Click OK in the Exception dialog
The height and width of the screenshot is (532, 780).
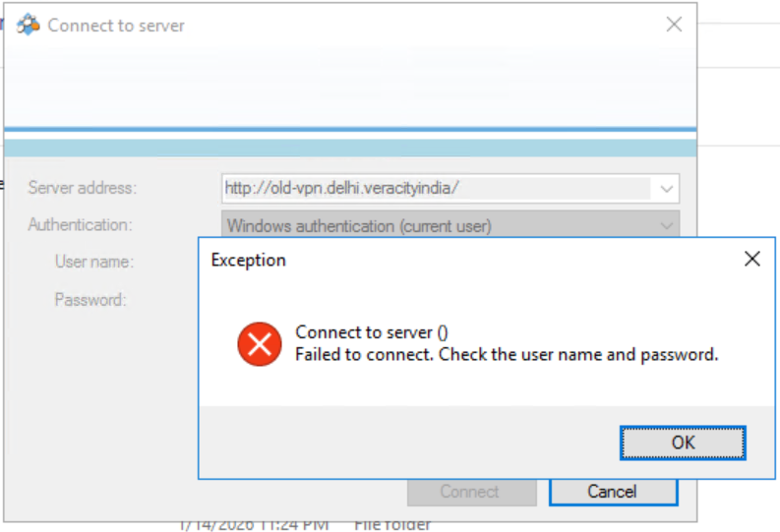coord(683,443)
